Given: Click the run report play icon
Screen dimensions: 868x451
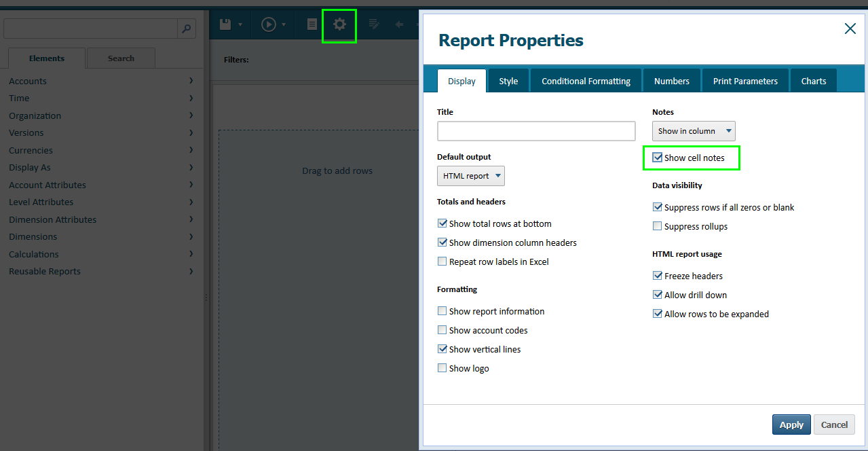Looking at the screenshot, I should click(269, 24).
